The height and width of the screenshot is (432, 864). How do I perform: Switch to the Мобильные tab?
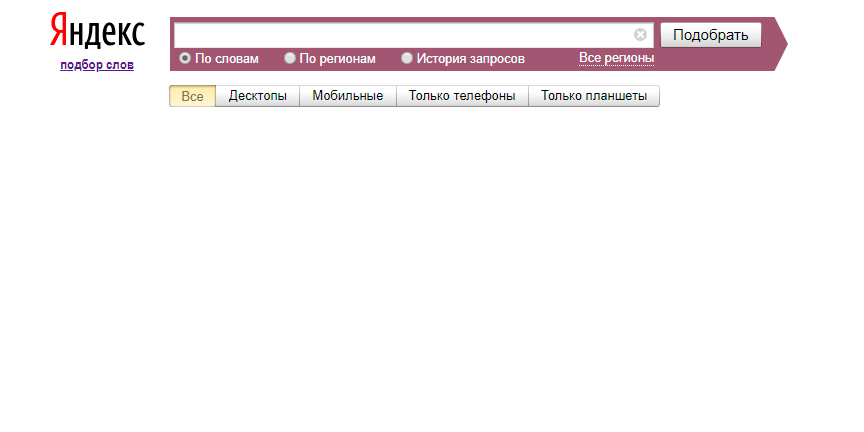pyautogui.click(x=348, y=96)
